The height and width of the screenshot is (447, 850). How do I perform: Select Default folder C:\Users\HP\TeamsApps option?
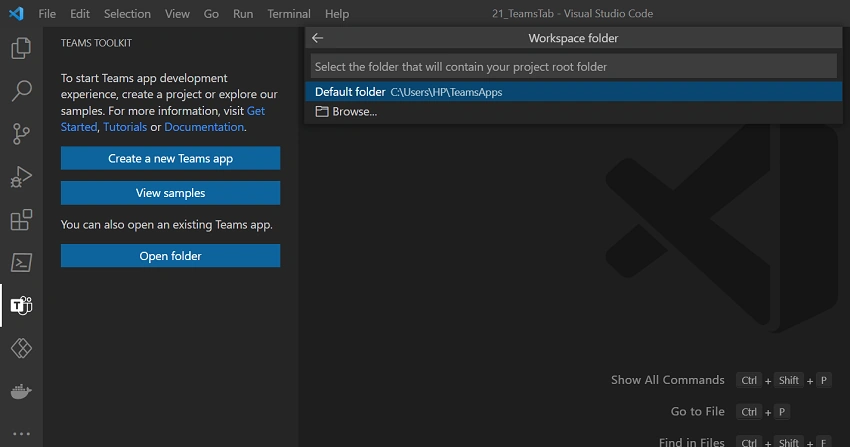point(574,92)
